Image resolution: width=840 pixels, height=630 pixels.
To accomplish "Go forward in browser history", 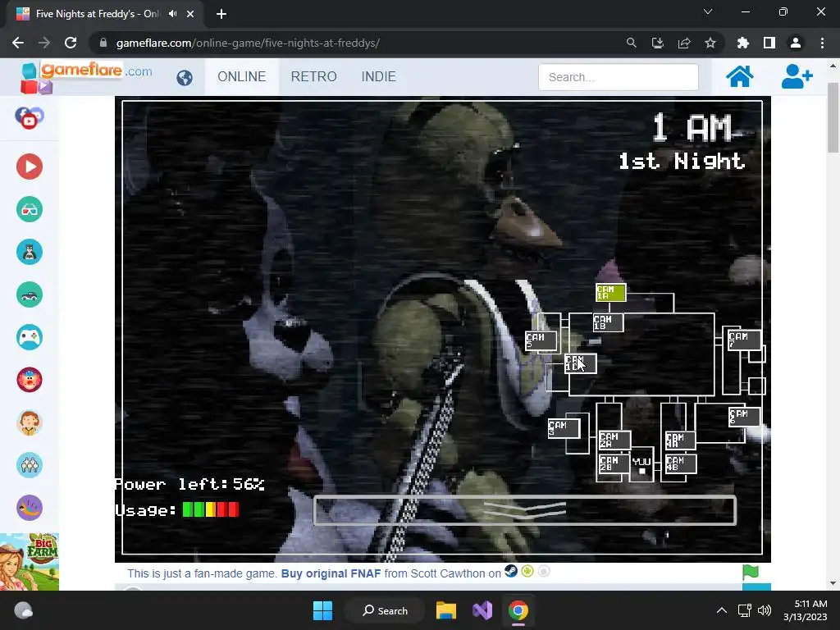I will pos(44,43).
